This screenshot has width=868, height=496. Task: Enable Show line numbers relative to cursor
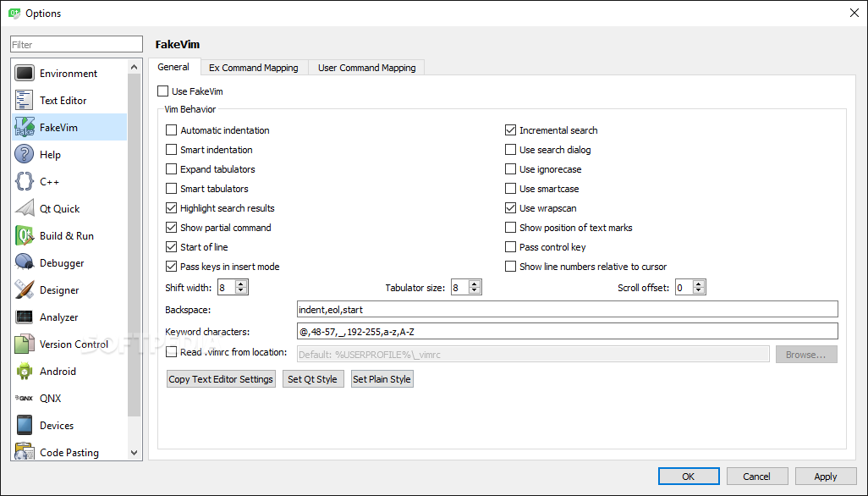coord(510,267)
